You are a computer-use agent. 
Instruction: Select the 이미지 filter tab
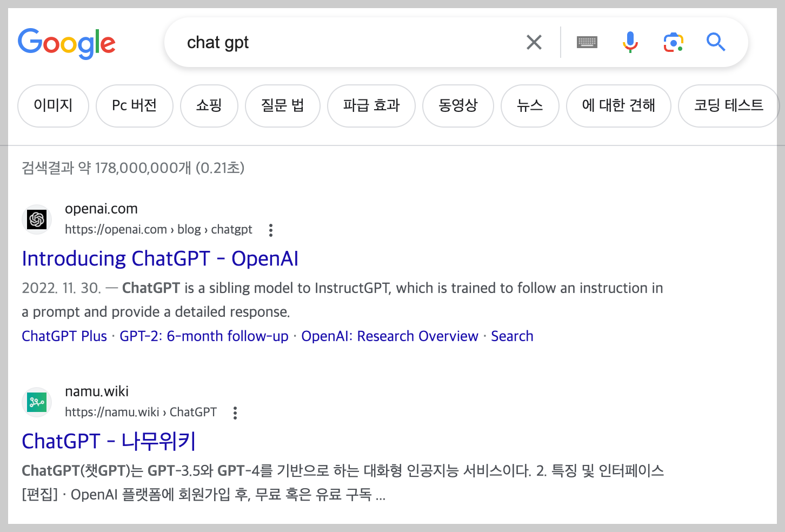click(x=53, y=105)
